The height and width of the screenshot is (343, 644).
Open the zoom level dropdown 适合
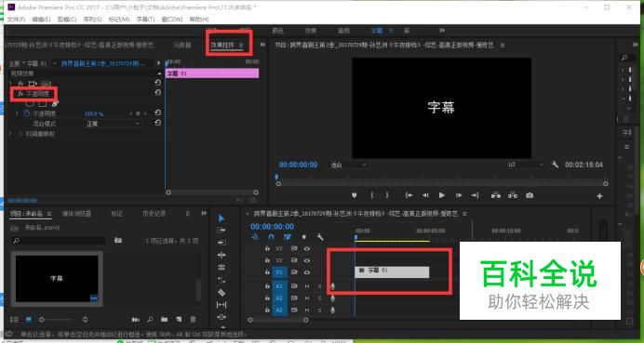[348, 165]
